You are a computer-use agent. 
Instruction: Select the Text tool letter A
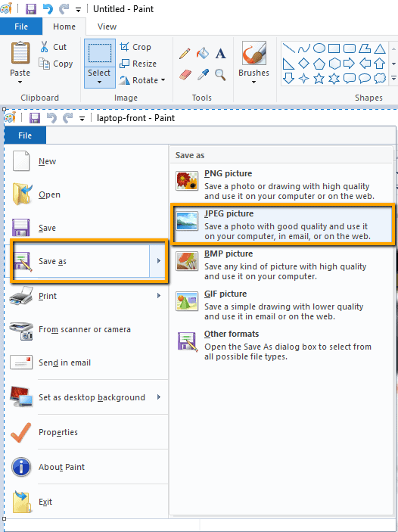(220, 54)
